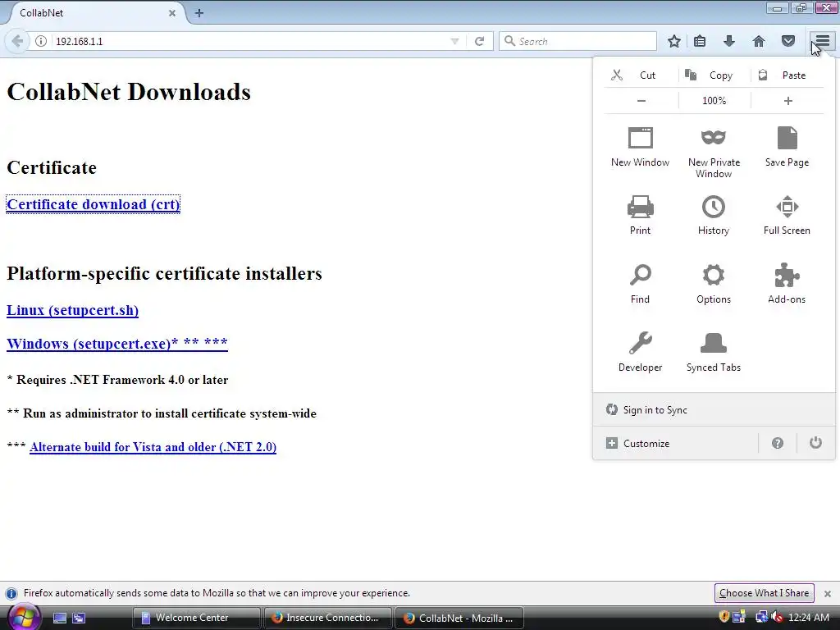Open the Linux (setupcert.sh) link
840x630 pixels.
tap(72, 310)
